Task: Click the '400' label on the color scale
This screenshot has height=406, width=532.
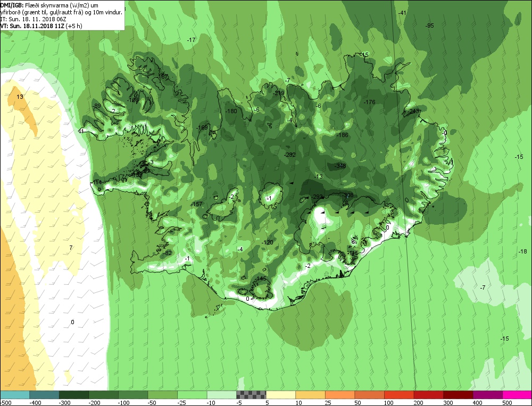Action: pos(477,403)
